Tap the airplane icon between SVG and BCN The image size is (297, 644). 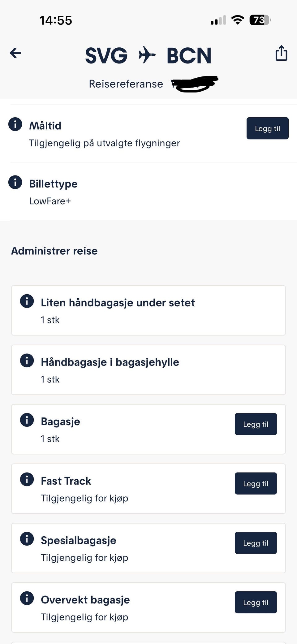(147, 55)
